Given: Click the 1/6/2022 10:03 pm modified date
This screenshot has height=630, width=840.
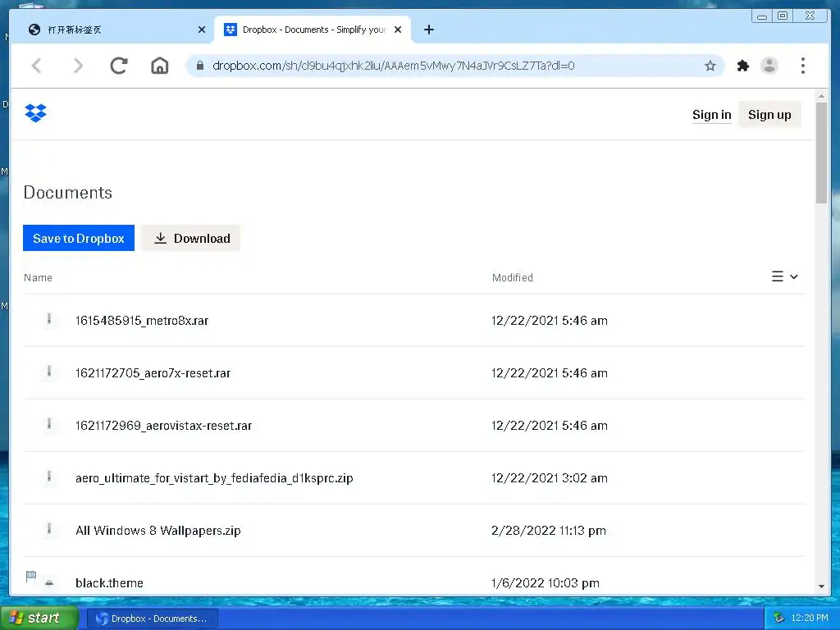Looking at the screenshot, I should point(546,583).
